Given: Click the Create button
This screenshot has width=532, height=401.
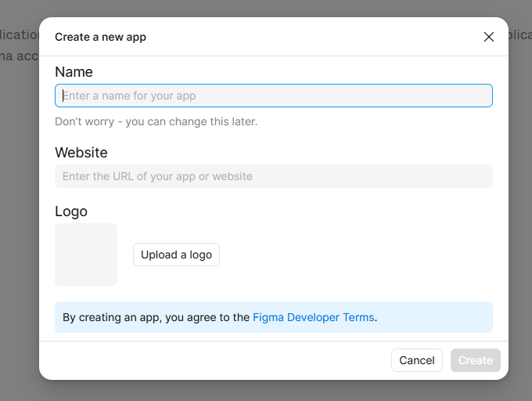Looking at the screenshot, I should (476, 360).
